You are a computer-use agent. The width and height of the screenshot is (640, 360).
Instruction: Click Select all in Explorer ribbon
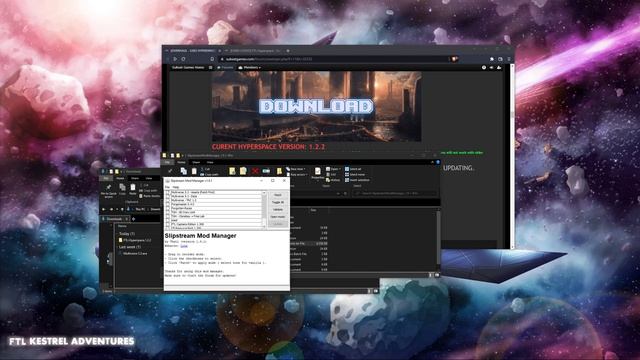[x=353, y=169]
